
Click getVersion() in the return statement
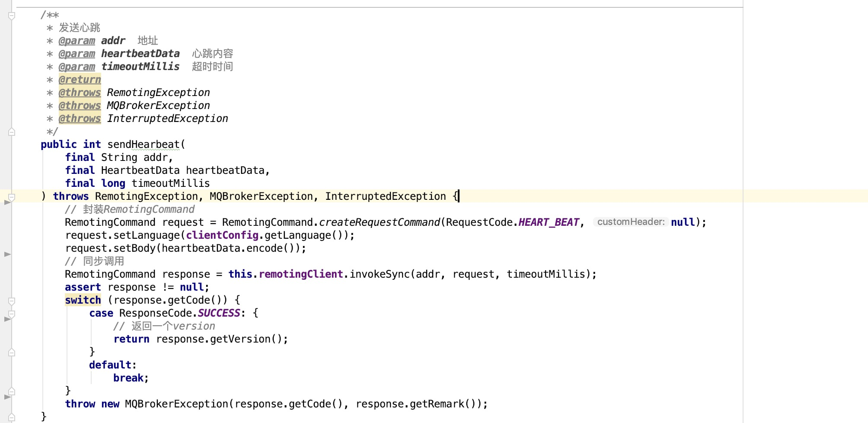pos(246,339)
